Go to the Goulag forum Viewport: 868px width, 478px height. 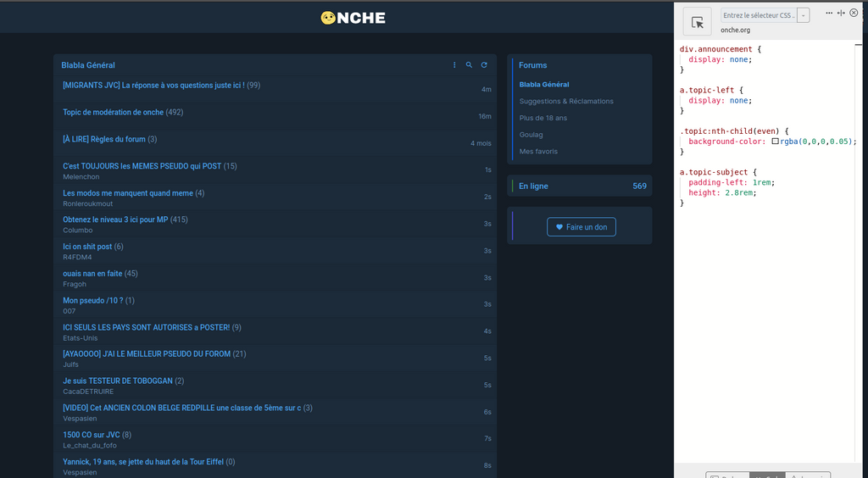click(531, 135)
